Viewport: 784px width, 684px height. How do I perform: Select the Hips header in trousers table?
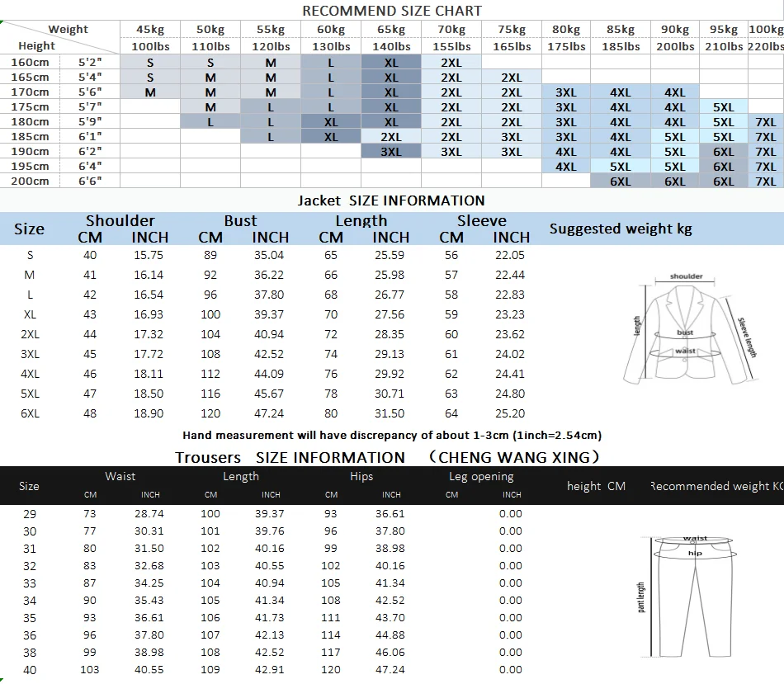coord(361,476)
